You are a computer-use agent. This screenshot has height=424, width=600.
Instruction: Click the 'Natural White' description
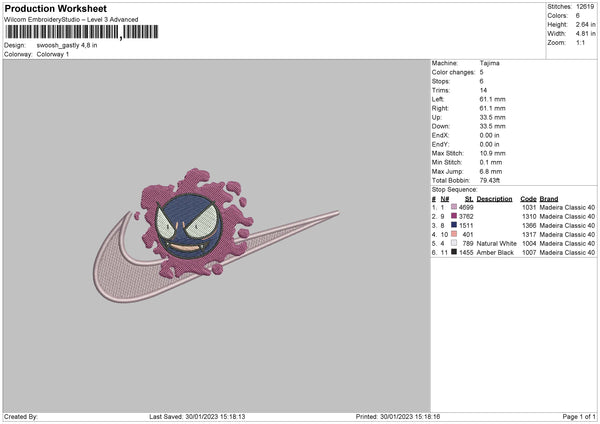497,243
